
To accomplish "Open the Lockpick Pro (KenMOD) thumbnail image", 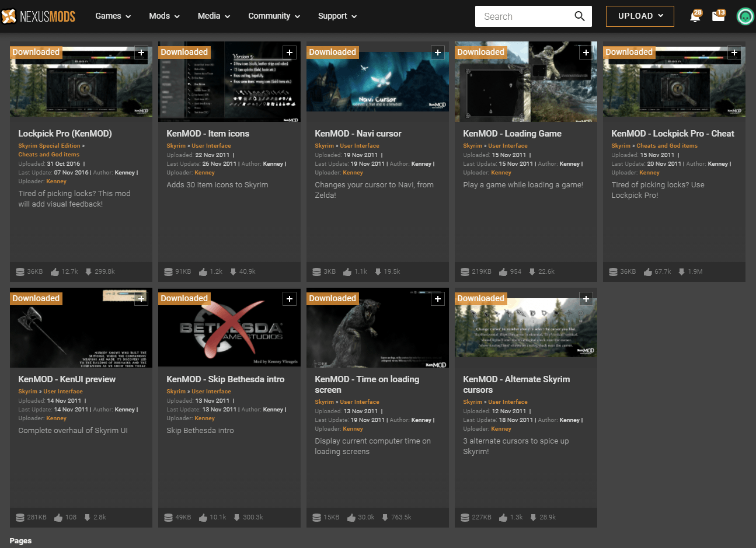I will [x=81, y=82].
